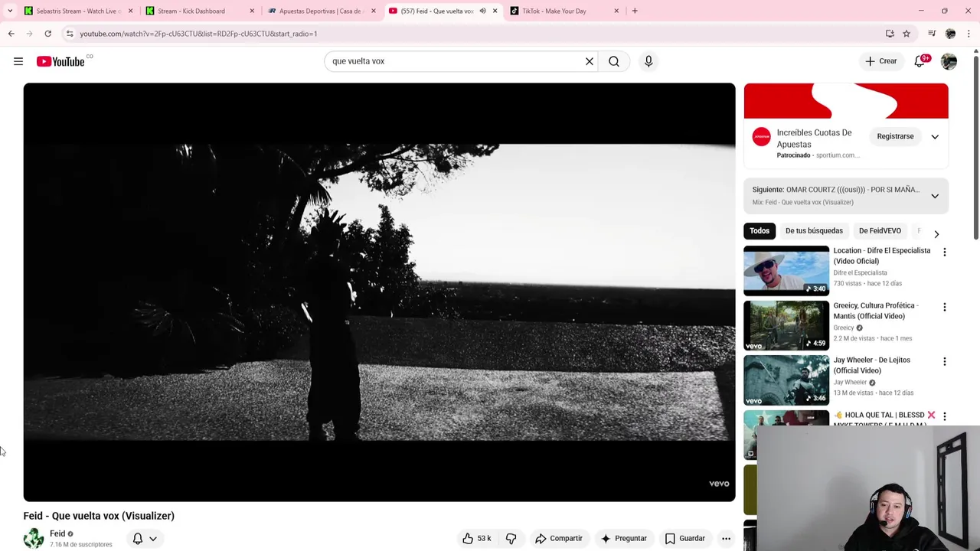The height and width of the screenshot is (551, 980).
Task: Dislike the video with thumbs down
Action: click(511, 539)
